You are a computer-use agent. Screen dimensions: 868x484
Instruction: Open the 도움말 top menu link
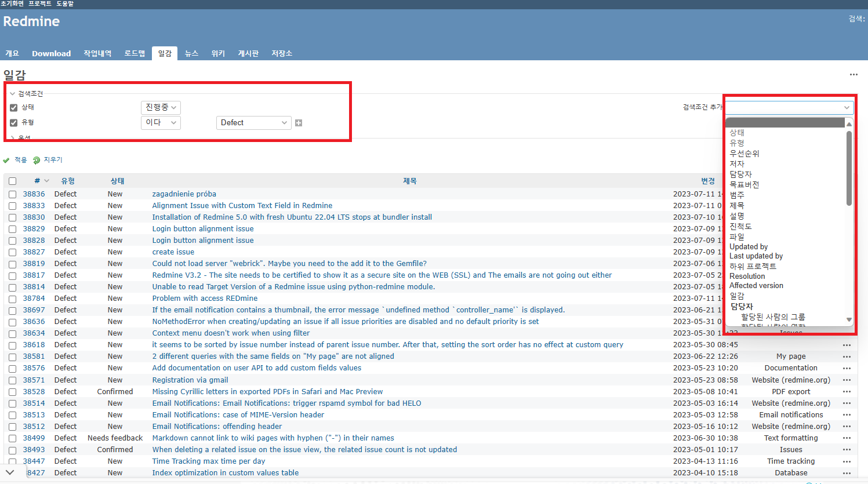(65, 3)
